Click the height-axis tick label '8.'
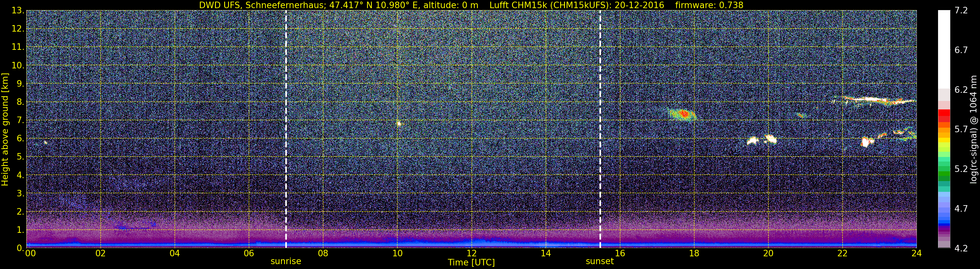980x269 pixels. [x=20, y=102]
